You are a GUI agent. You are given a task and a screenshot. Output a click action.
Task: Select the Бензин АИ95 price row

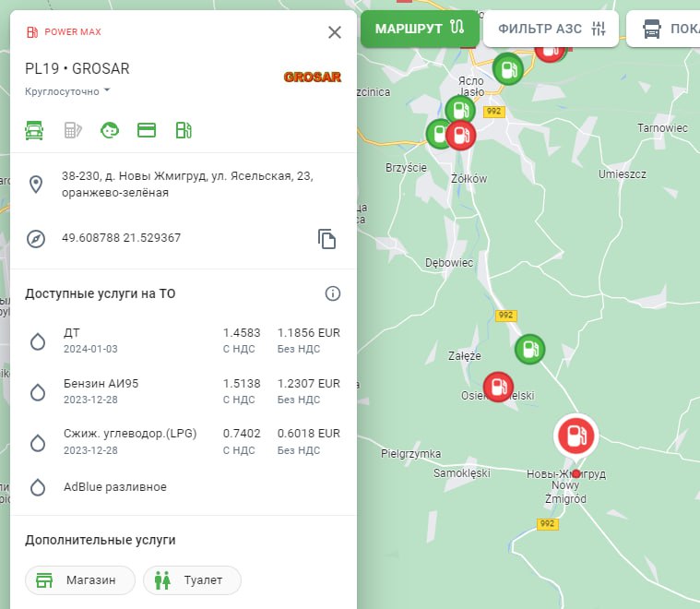[184, 390]
